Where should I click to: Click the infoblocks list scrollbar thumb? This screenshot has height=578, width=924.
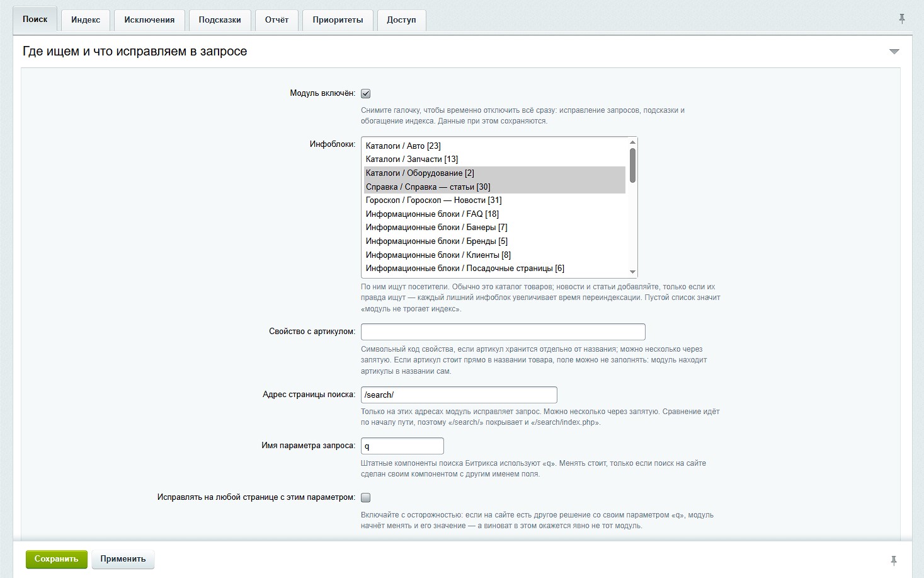click(x=632, y=165)
